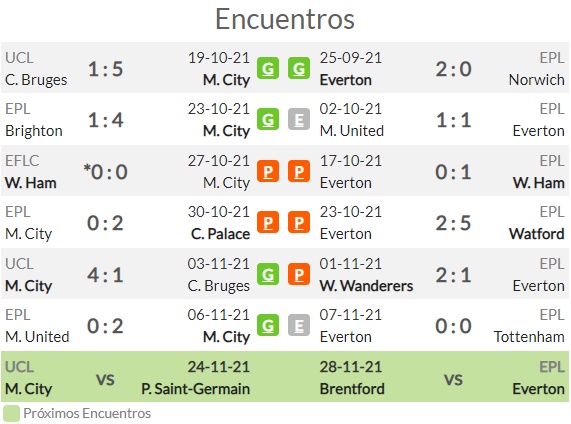Screen dimensions: 571x424
Task: Select the orange P badge for C. Palace match
Action: 268,222
